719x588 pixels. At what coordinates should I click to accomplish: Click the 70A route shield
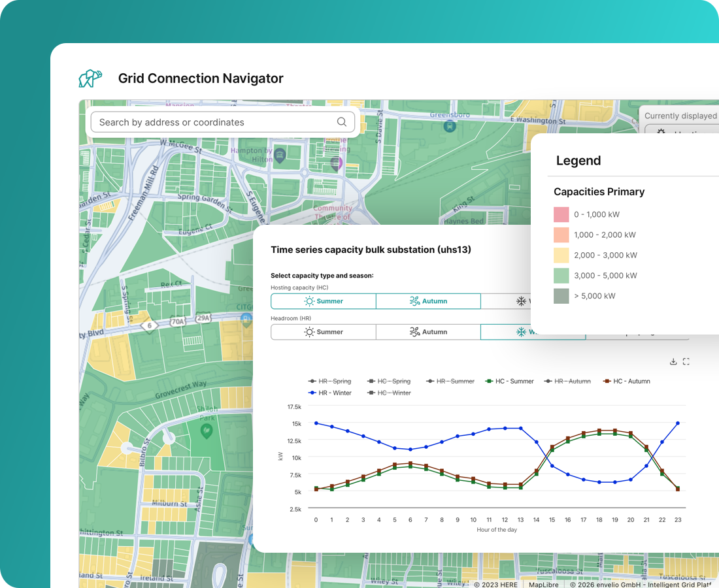click(x=178, y=321)
